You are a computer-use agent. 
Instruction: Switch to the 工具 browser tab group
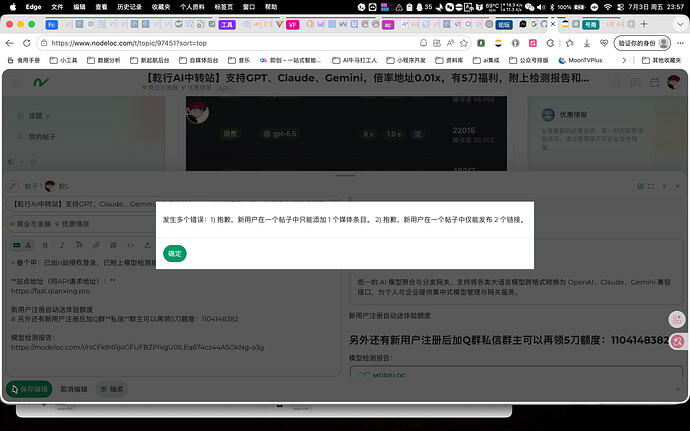pyautogui.click(x=227, y=24)
